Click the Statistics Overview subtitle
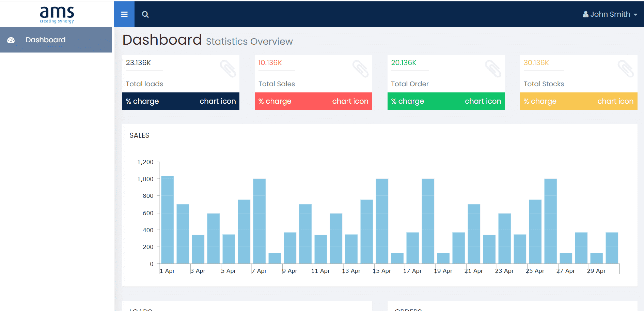 [249, 42]
